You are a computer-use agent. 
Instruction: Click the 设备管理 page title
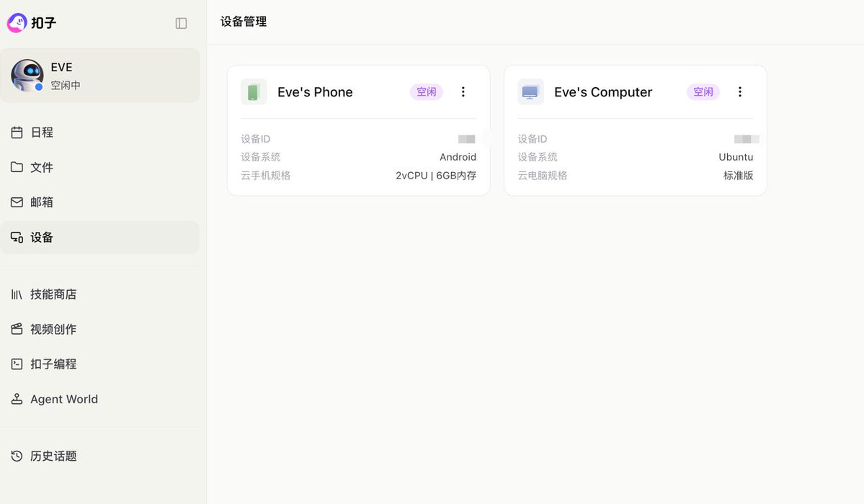point(244,22)
